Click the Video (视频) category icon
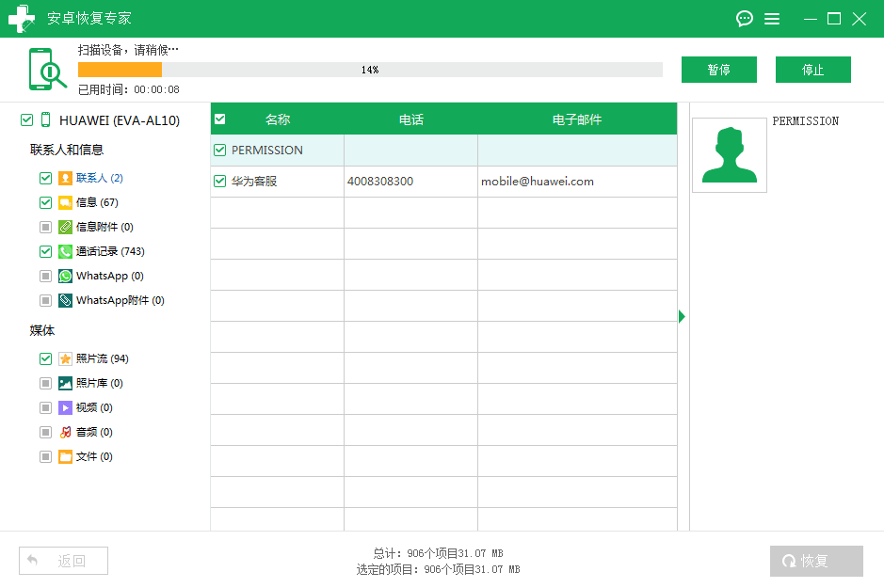This screenshot has width=884, height=588. click(x=65, y=407)
